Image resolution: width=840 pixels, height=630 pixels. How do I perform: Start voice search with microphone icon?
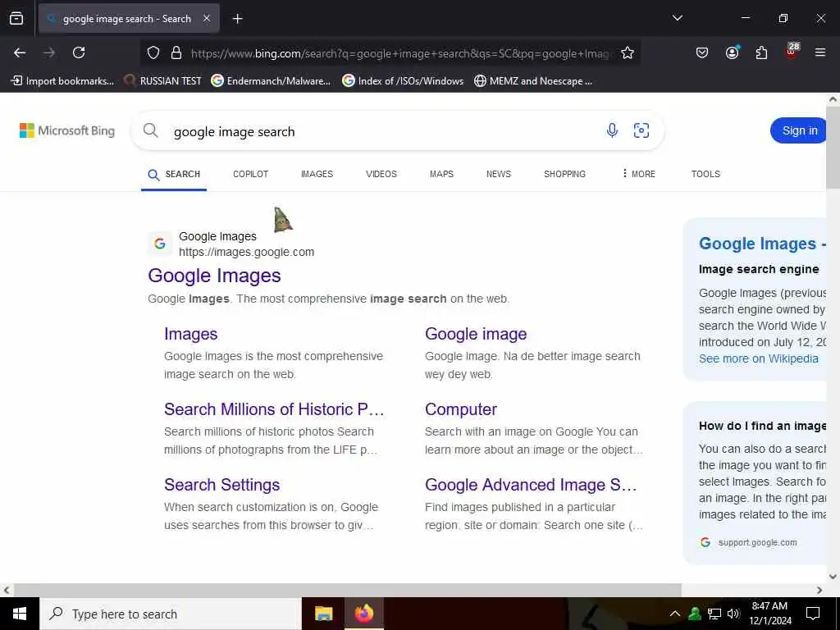(x=612, y=130)
